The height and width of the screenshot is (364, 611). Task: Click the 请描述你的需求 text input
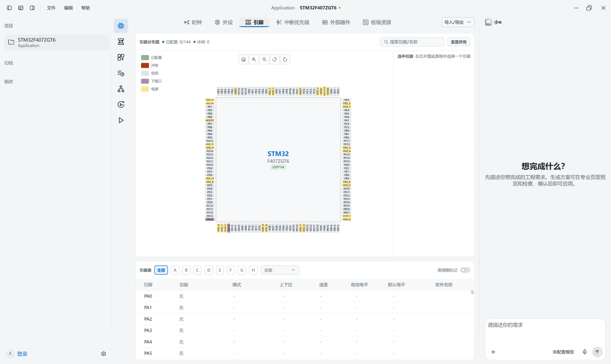point(545,332)
